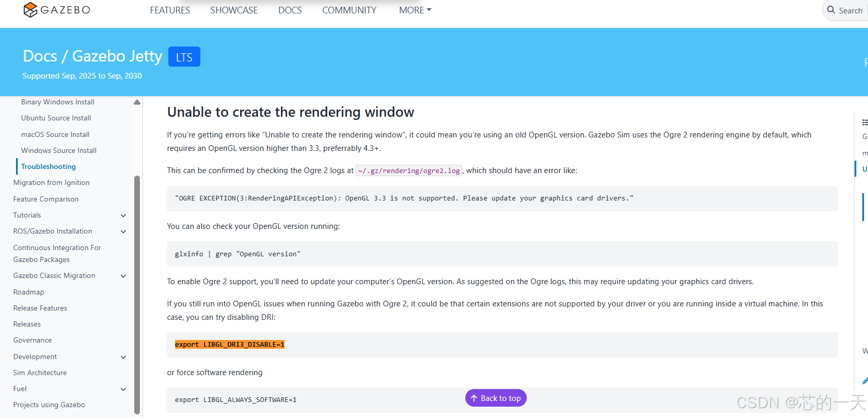This screenshot has height=418, width=868.
Task: Visit the COMMUNITY page
Action: 350,10
